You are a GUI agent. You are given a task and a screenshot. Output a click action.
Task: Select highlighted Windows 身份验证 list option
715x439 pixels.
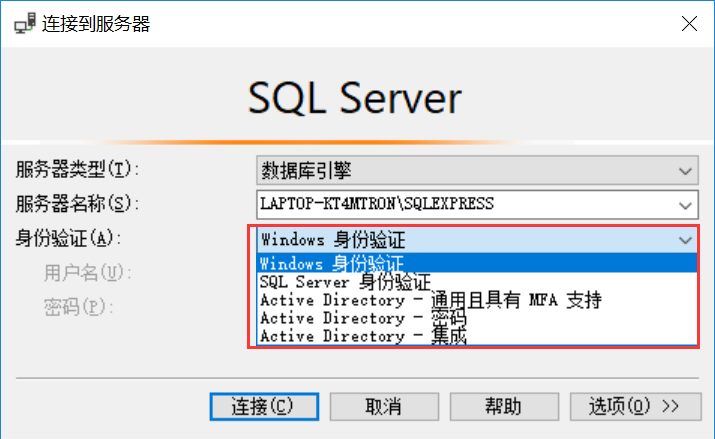[477, 263]
